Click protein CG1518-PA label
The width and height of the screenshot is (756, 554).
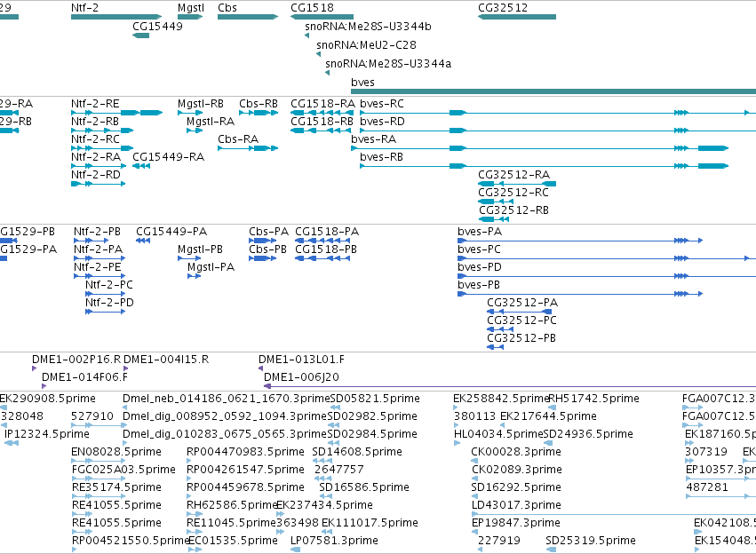tap(327, 232)
